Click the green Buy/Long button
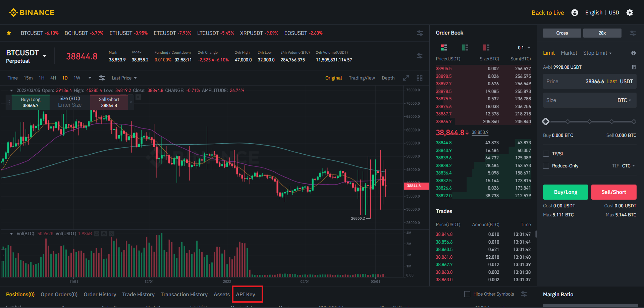Screen dimensions: 644x308 coord(566,192)
